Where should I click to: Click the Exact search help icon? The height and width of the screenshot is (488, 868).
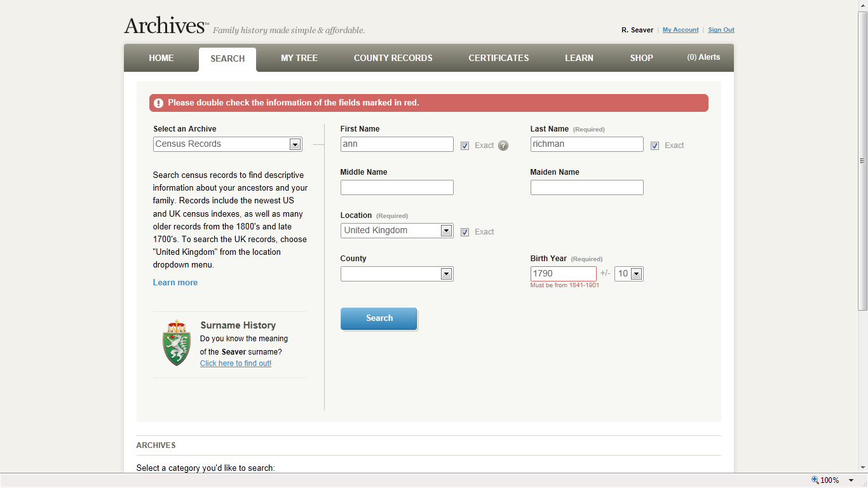click(503, 146)
